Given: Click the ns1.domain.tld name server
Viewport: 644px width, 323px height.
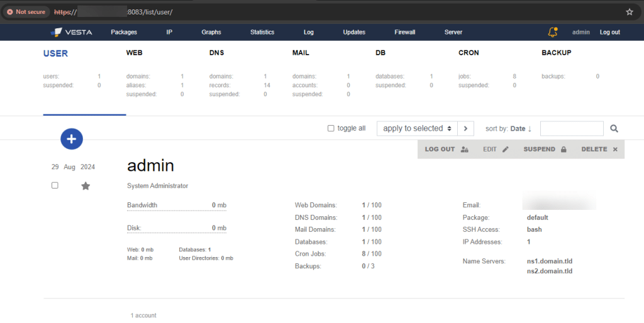Looking at the screenshot, I should pyautogui.click(x=550, y=261).
